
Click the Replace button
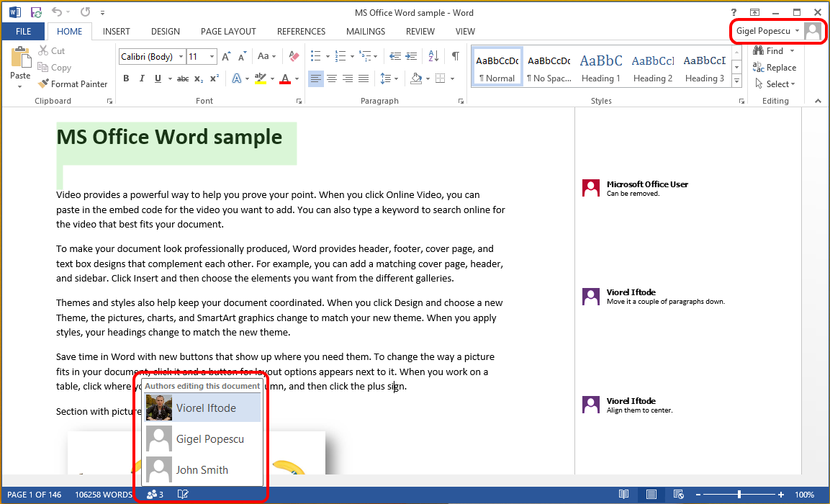pos(775,67)
